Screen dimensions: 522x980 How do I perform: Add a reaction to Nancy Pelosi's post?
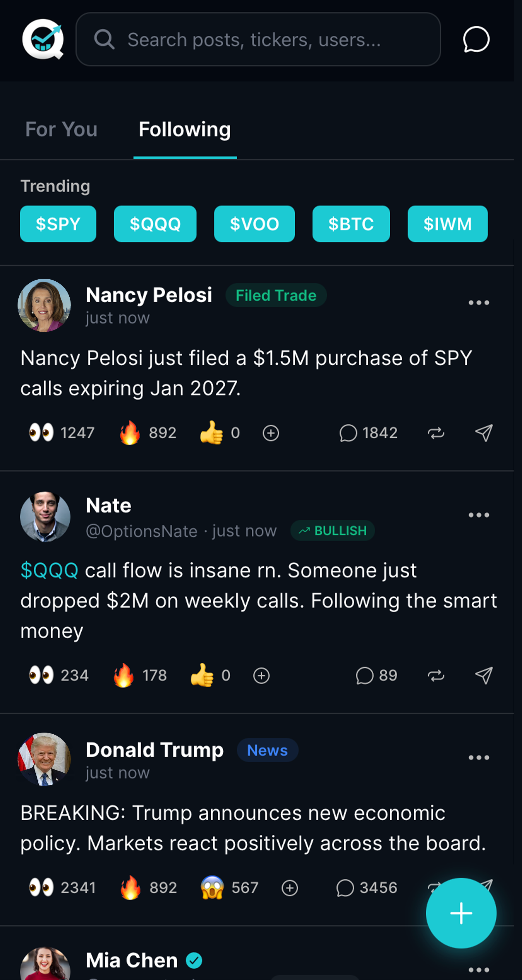271,433
